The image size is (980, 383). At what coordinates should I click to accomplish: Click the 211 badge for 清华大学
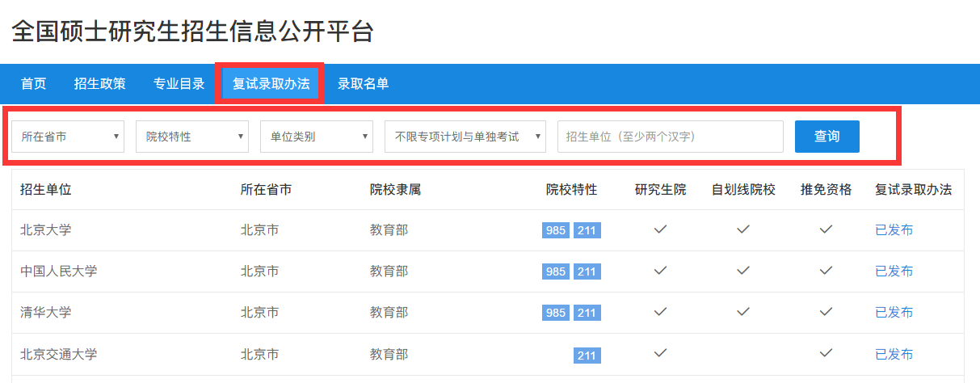[587, 314]
